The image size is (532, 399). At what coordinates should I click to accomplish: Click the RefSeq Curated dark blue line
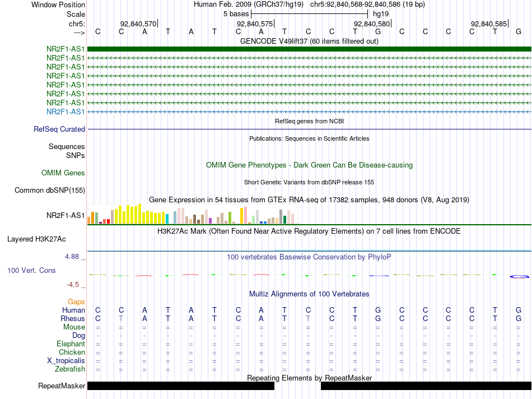(309, 129)
